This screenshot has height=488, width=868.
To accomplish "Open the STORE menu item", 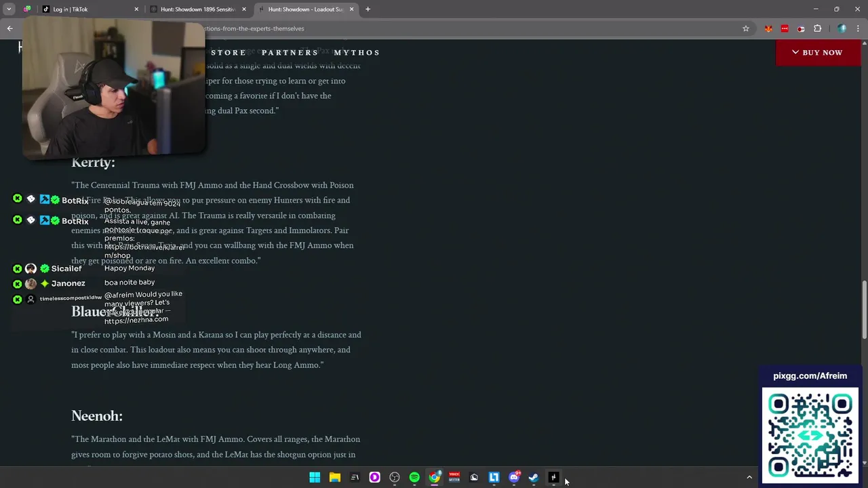I will (x=229, y=53).
